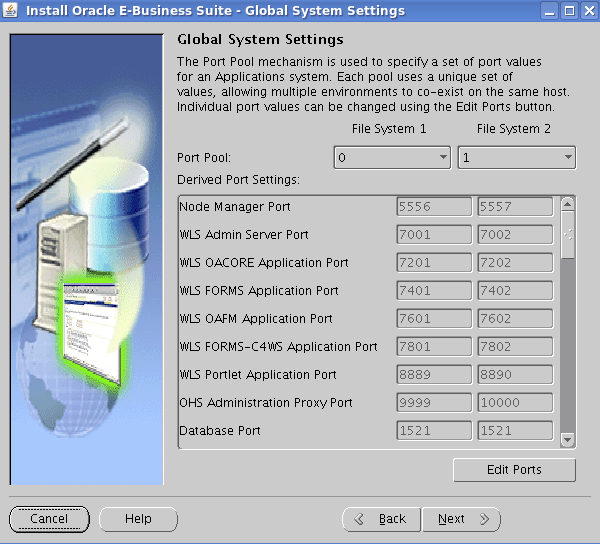Click OHS Administration Proxy Port field 9999
Viewport: 600px width, 544px height.
pos(434,402)
